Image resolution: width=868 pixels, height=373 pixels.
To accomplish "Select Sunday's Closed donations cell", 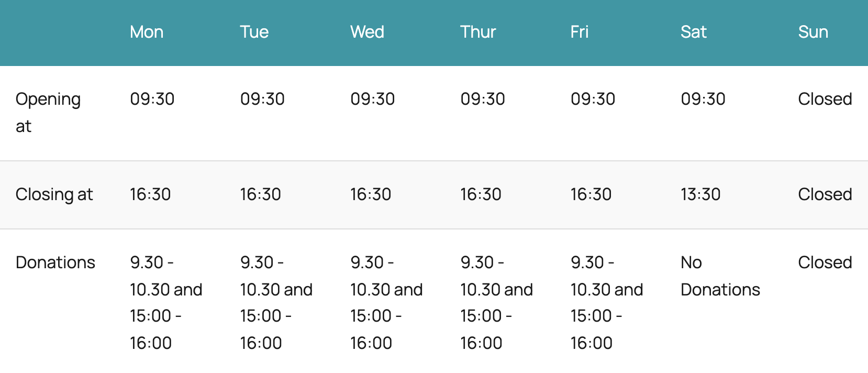I will (x=825, y=262).
